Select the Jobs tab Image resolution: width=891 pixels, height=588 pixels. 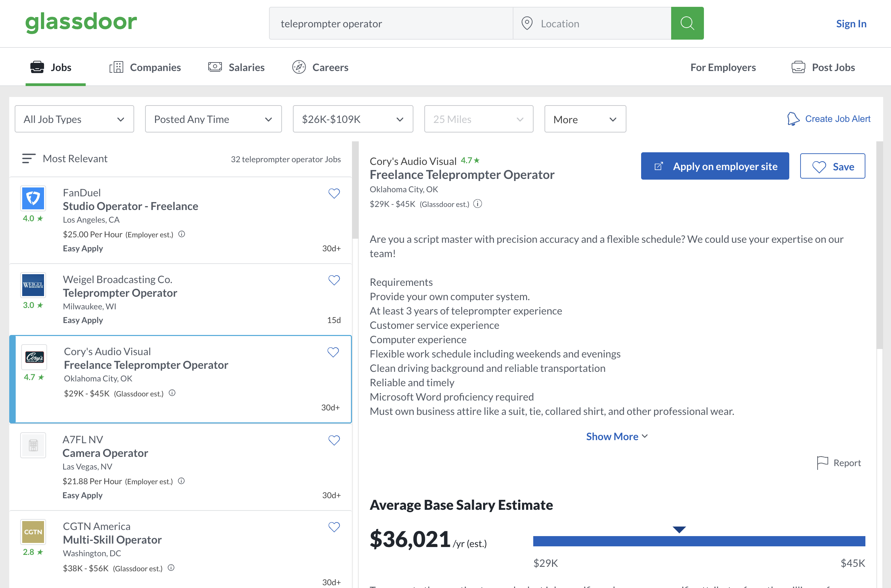[56, 67]
